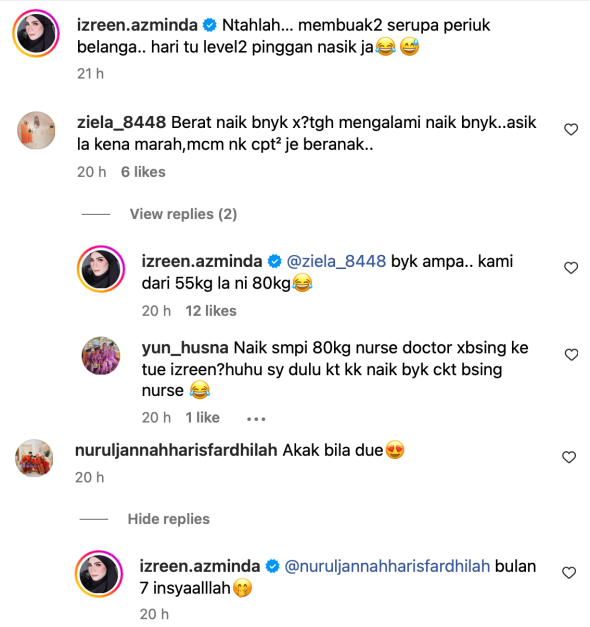Like izreen.azminda's 55kg to 80kg reply
This screenshot has width=590, height=627.
coord(571,268)
